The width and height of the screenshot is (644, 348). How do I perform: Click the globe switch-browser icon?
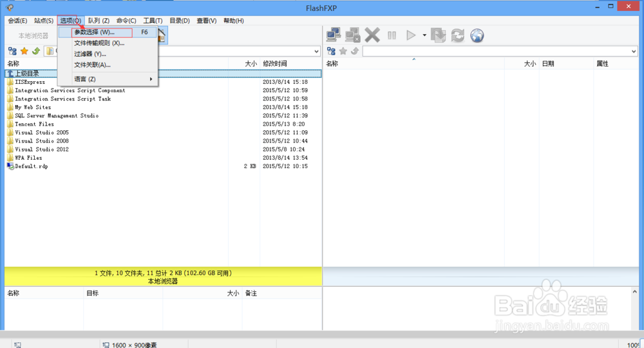click(x=477, y=35)
